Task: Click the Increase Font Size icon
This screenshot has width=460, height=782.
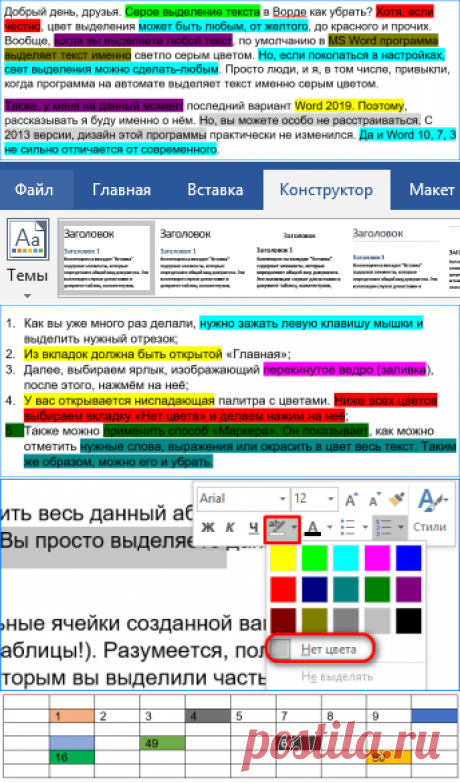Action: tap(351, 499)
